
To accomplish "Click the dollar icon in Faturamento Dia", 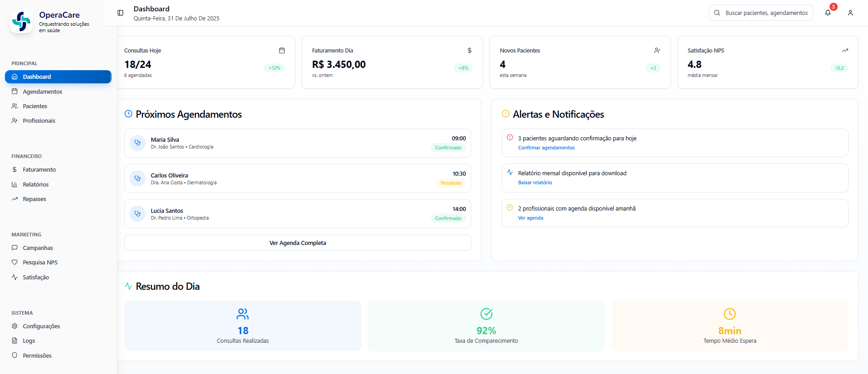I will tap(470, 50).
